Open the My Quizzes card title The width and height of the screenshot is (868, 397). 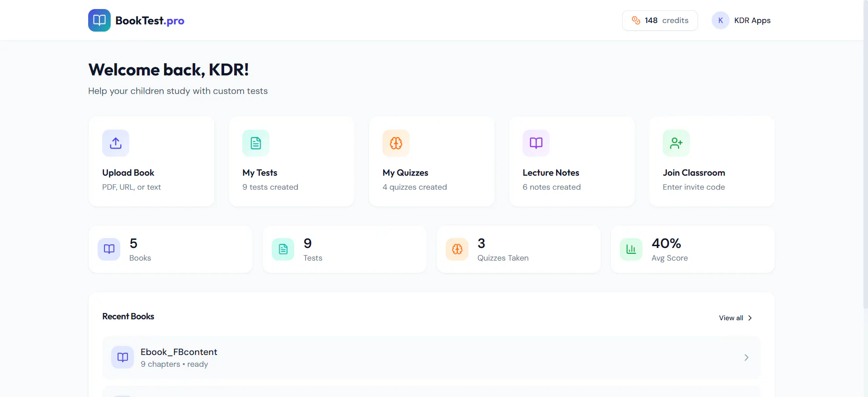pos(405,173)
